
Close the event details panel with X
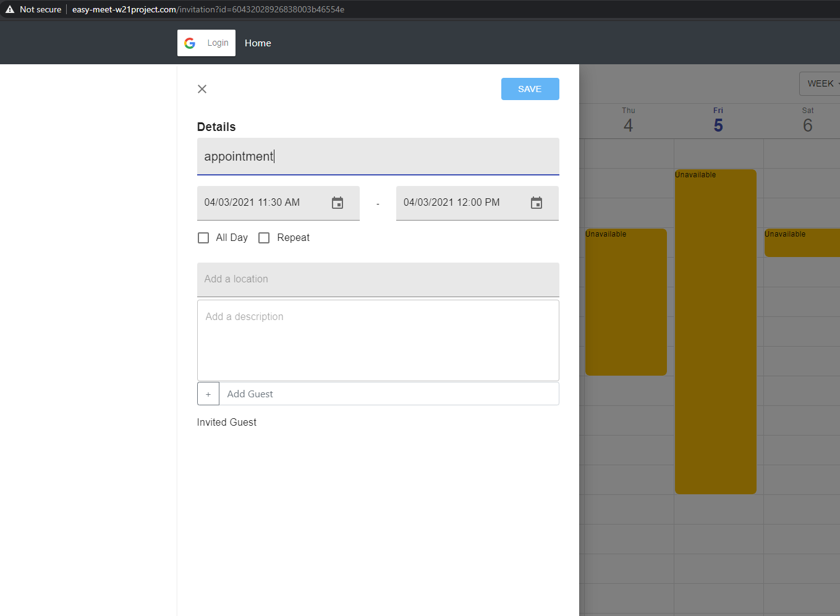[202, 89]
